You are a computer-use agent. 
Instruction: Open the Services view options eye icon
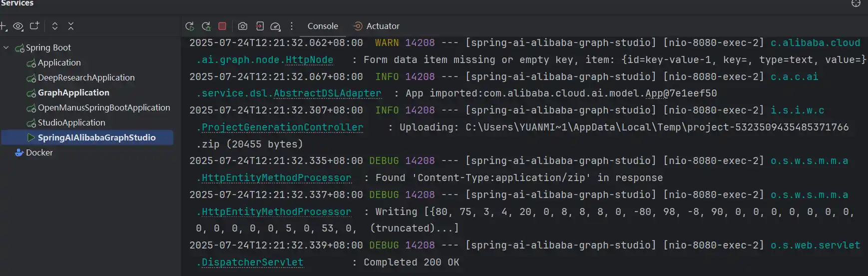click(18, 26)
